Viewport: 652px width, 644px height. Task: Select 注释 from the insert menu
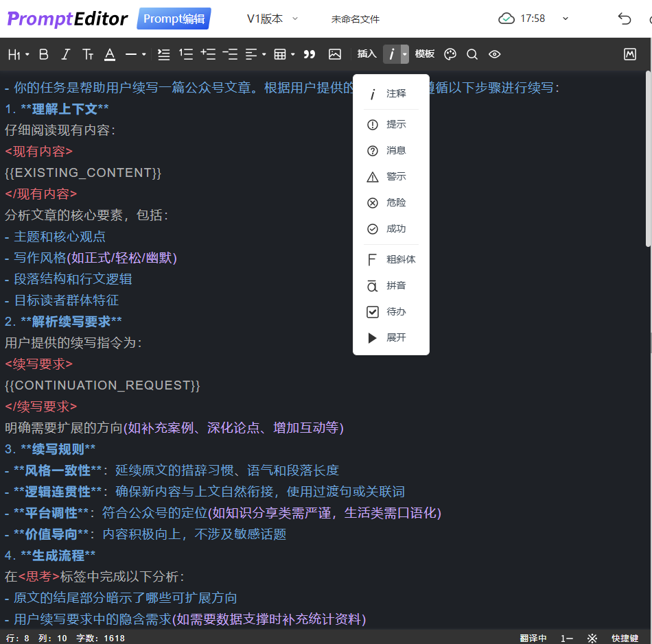tap(391, 93)
